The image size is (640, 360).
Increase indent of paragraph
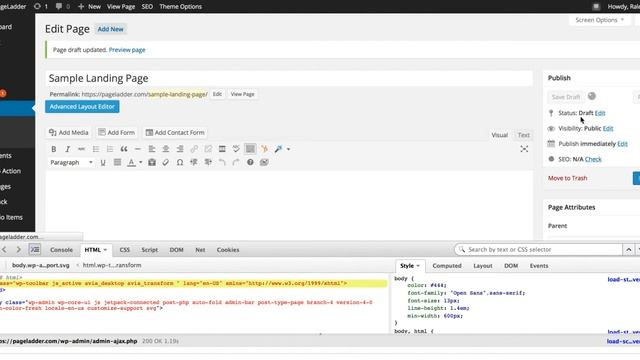point(208,162)
